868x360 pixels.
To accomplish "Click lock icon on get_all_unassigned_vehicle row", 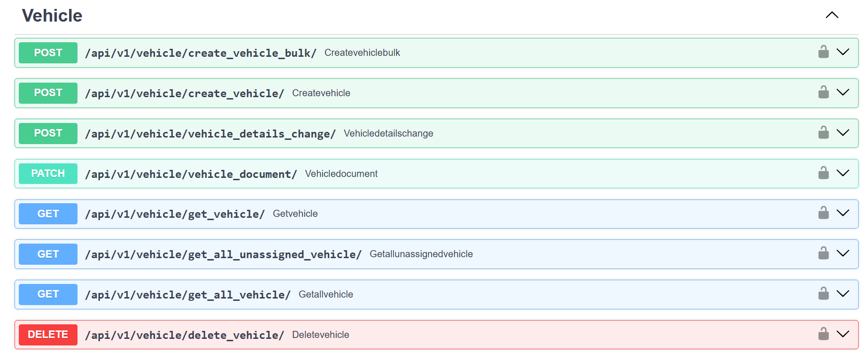I will (823, 253).
